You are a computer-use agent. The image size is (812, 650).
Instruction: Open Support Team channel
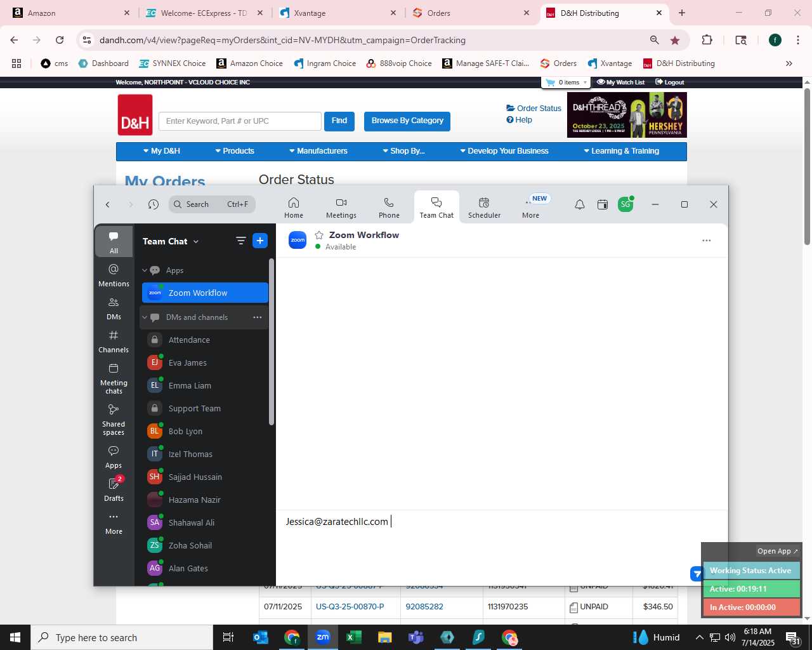coord(204,409)
